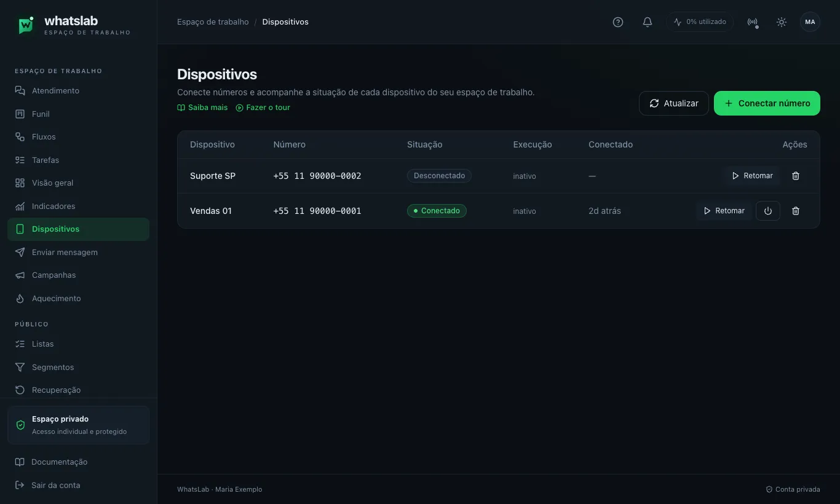Click the Atualizar button
840x504 pixels.
tap(674, 103)
